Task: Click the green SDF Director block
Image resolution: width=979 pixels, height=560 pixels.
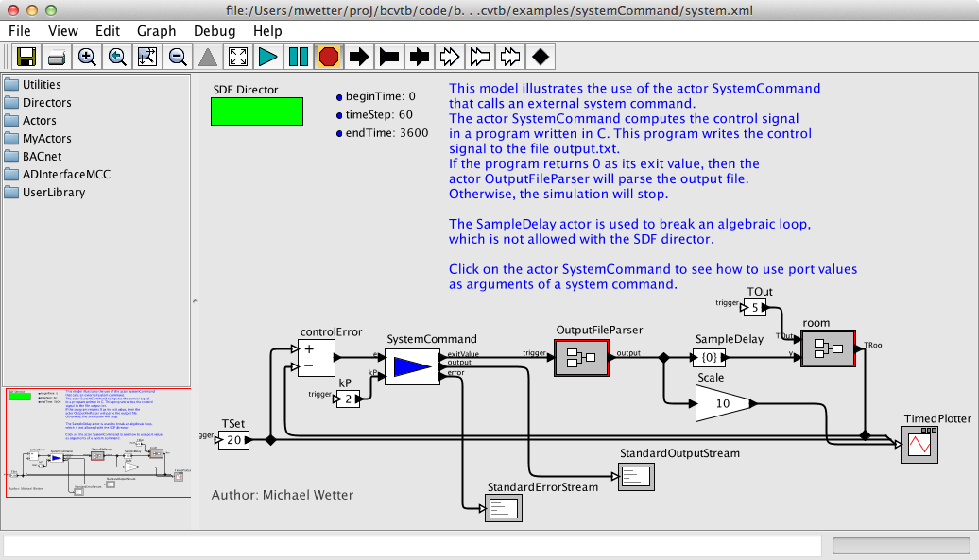Action: click(256, 111)
